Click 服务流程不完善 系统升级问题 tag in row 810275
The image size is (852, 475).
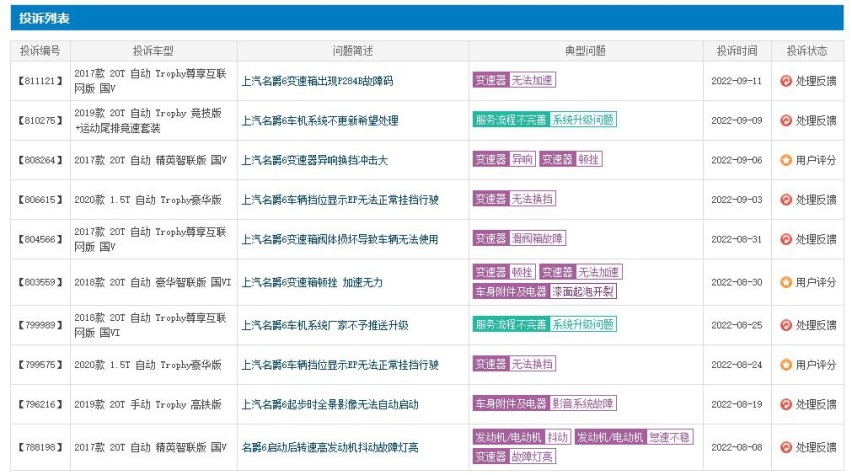[x=544, y=120]
